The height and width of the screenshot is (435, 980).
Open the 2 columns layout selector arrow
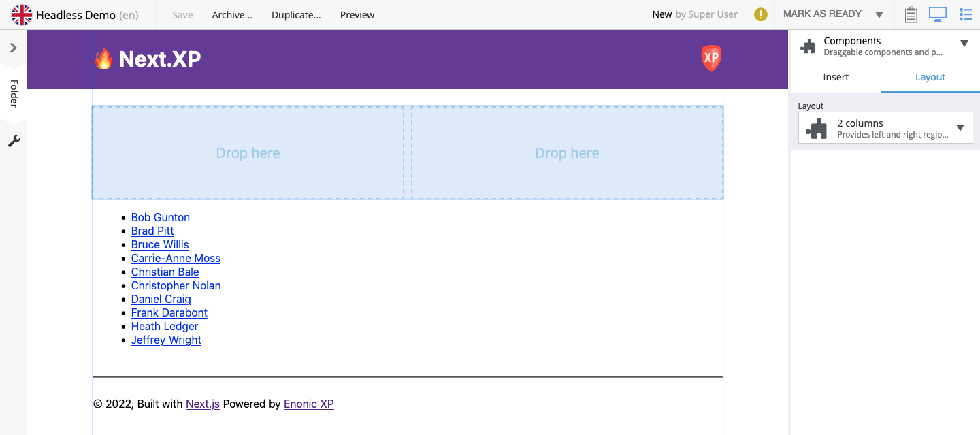click(x=960, y=128)
